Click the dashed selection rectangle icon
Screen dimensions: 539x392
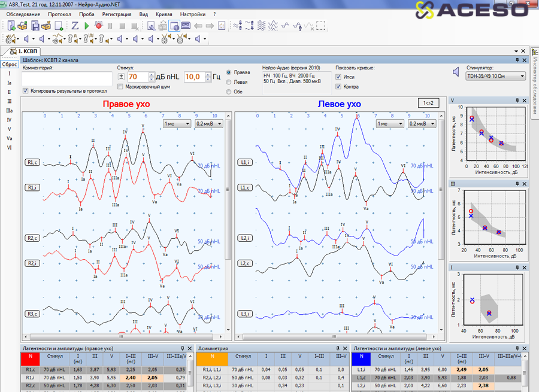pyautogui.click(x=322, y=26)
